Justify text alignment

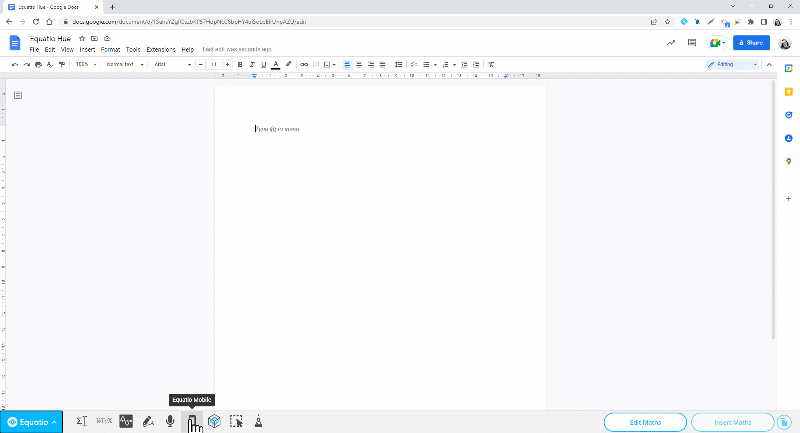[x=383, y=64]
